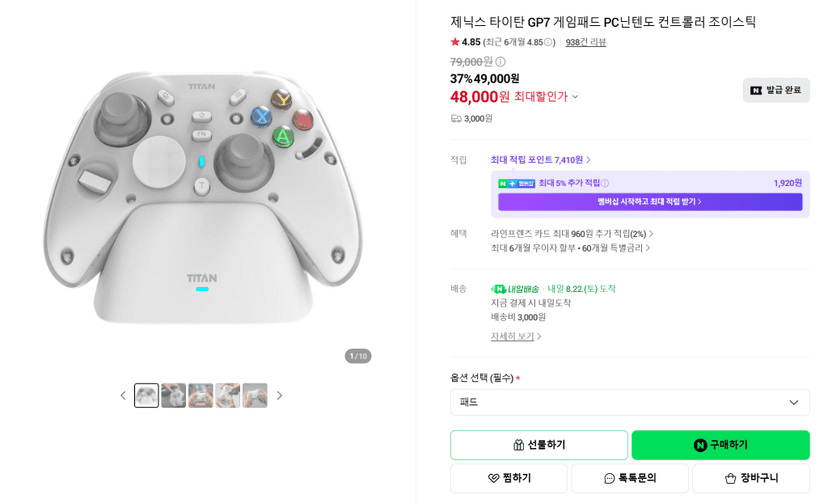Select the second product thumbnail image

[x=173, y=396]
